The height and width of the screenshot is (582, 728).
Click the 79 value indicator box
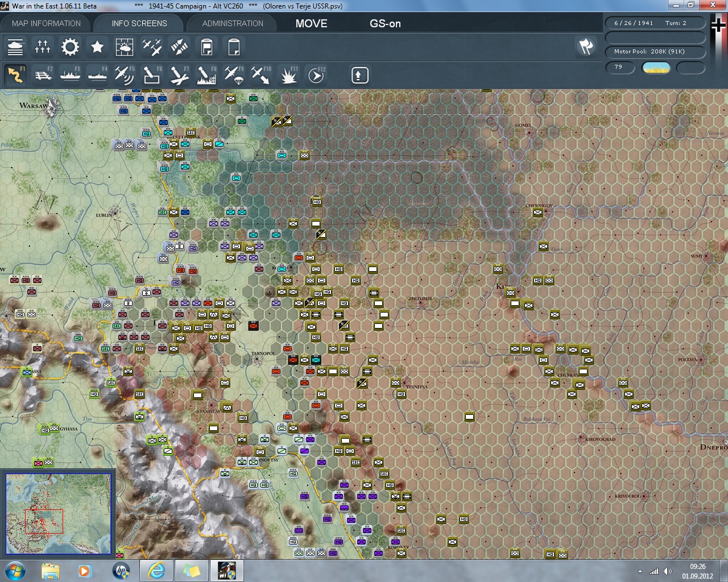point(620,68)
